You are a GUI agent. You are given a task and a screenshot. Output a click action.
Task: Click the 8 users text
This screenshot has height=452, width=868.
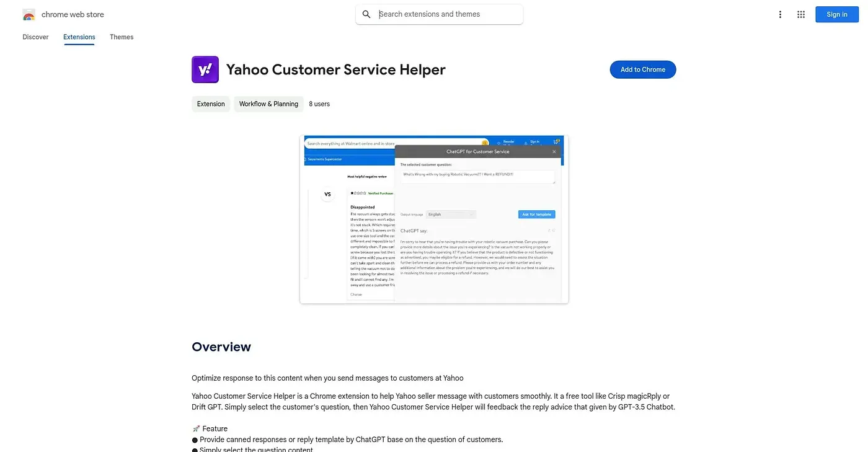point(319,104)
